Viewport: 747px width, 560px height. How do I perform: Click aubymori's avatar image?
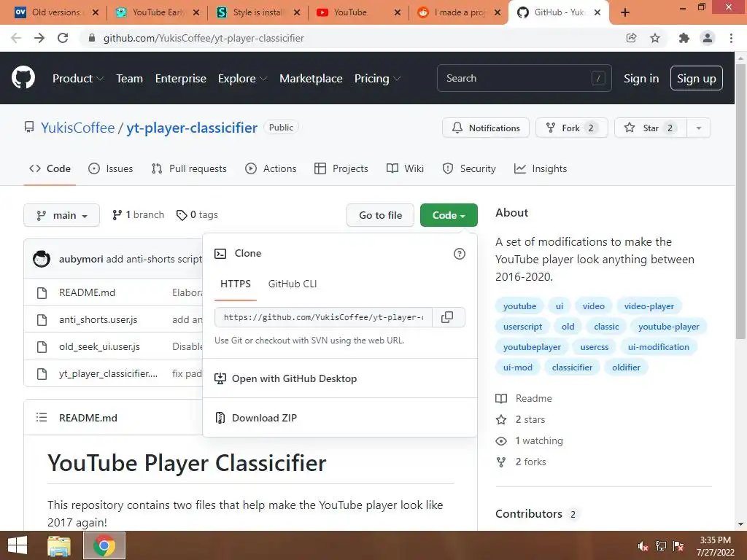[42, 259]
